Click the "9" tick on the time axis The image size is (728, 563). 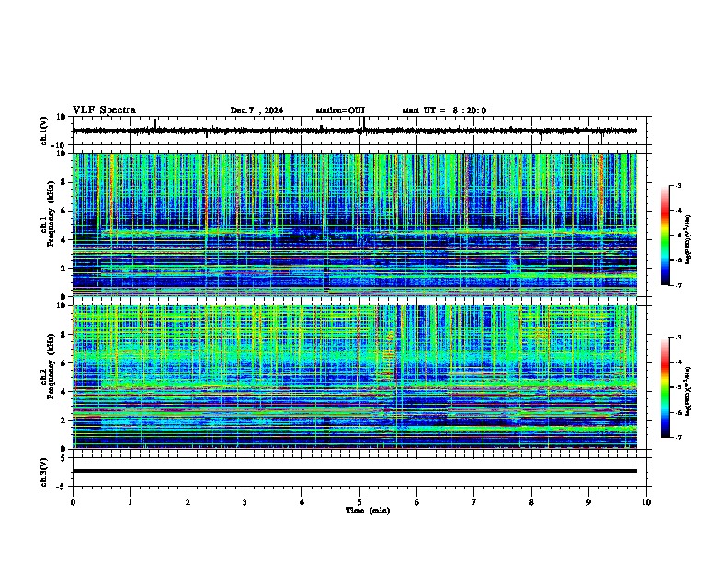point(588,502)
